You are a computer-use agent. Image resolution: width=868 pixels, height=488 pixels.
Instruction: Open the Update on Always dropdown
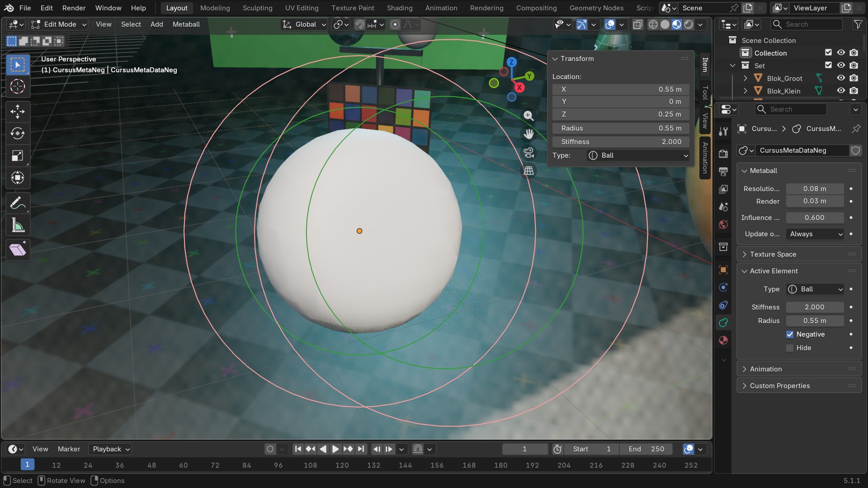(x=815, y=234)
